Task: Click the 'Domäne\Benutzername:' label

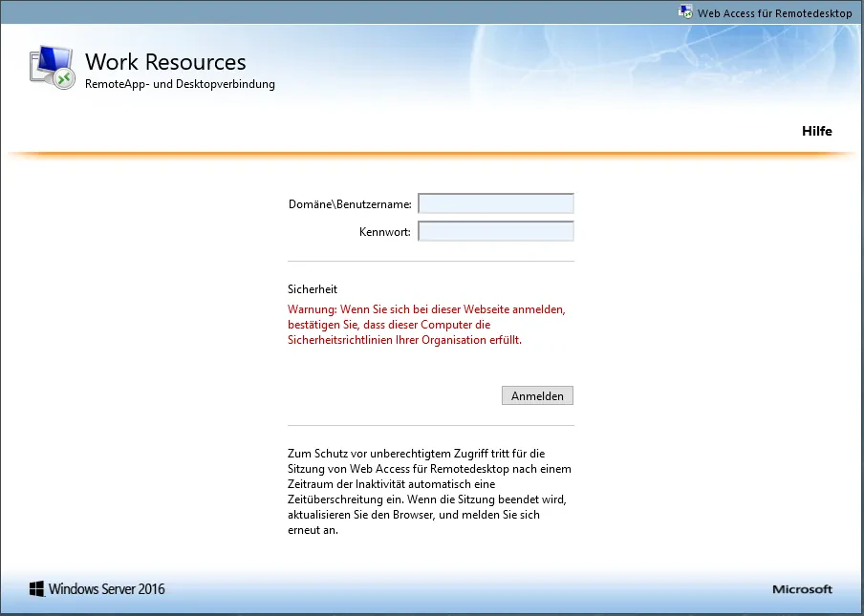Action: pos(350,204)
